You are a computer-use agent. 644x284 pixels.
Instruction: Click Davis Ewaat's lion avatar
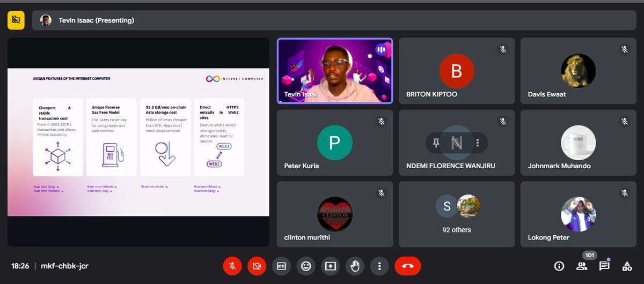pyautogui.click(x=579, y=71)
